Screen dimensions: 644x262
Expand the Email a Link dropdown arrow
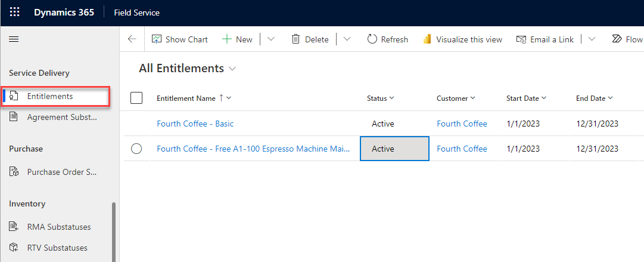(592, 39)
